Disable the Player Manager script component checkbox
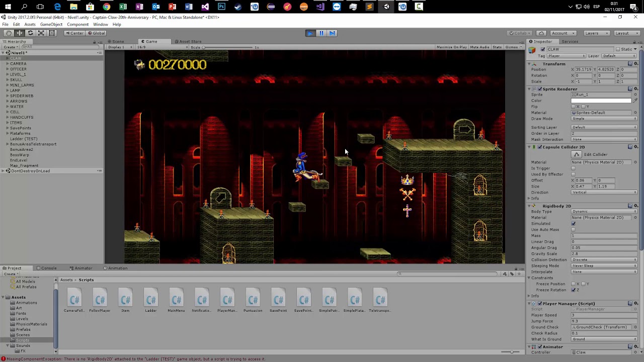The width and height of the screenshot is (644, 362). 540,304
